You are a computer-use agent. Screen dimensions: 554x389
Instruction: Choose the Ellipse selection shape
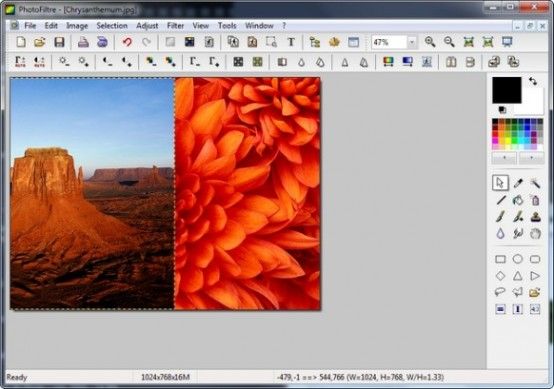click(518, 259)
